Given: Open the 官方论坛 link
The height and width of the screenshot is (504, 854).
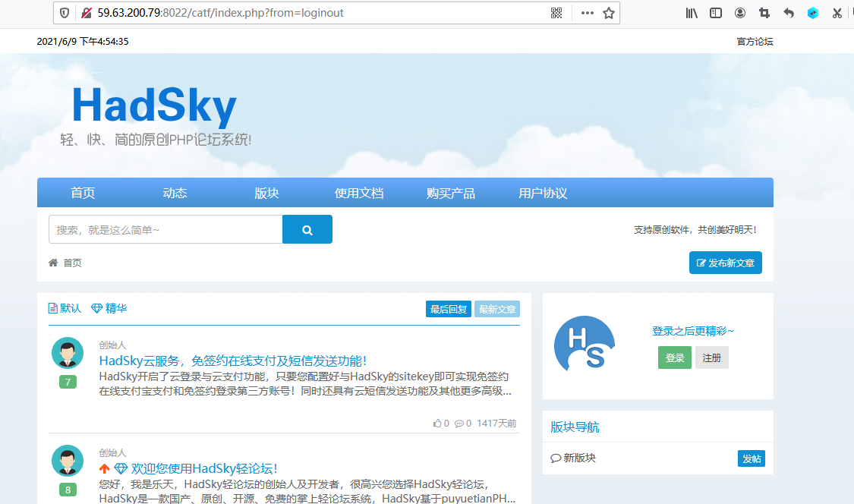Looking at the screenshot, I should (x=754, y=42).
